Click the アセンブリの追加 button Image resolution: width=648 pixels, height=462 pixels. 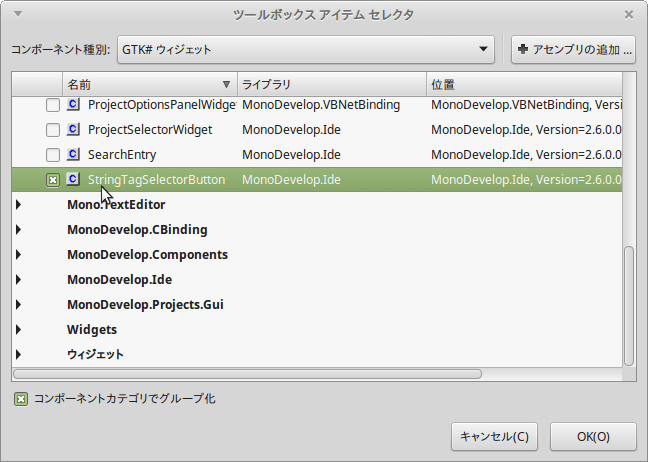[x=573, y=50]
